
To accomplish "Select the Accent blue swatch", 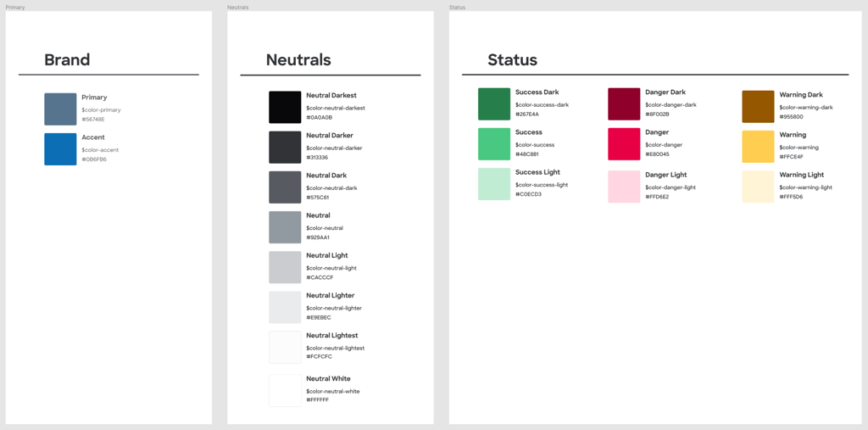I will 60,149.
